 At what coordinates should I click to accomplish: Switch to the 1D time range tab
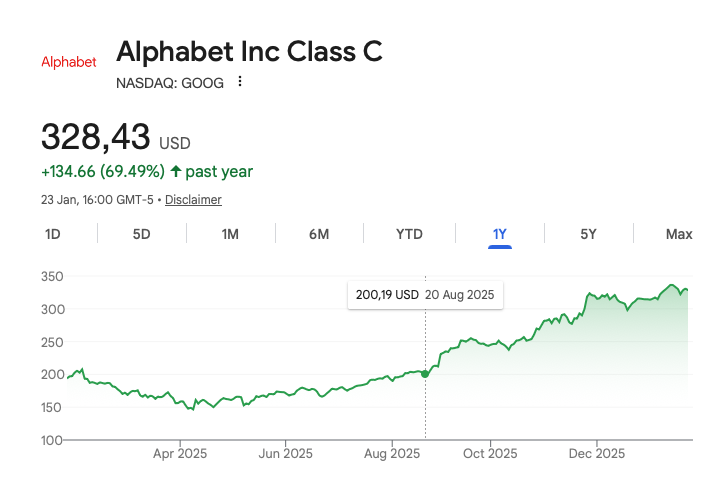(x=53, y=234)
